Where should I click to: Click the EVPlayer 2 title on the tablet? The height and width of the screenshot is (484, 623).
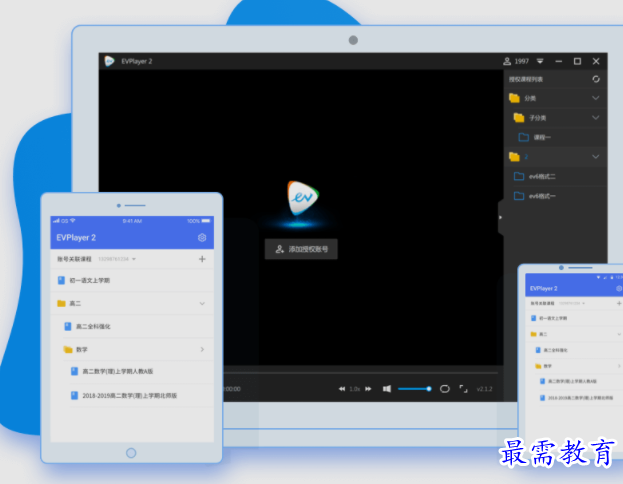[76, 238]
